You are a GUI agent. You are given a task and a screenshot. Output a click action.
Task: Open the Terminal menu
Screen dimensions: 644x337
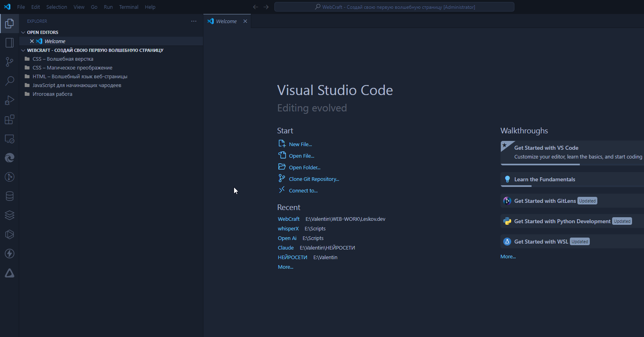pos(129,7)
